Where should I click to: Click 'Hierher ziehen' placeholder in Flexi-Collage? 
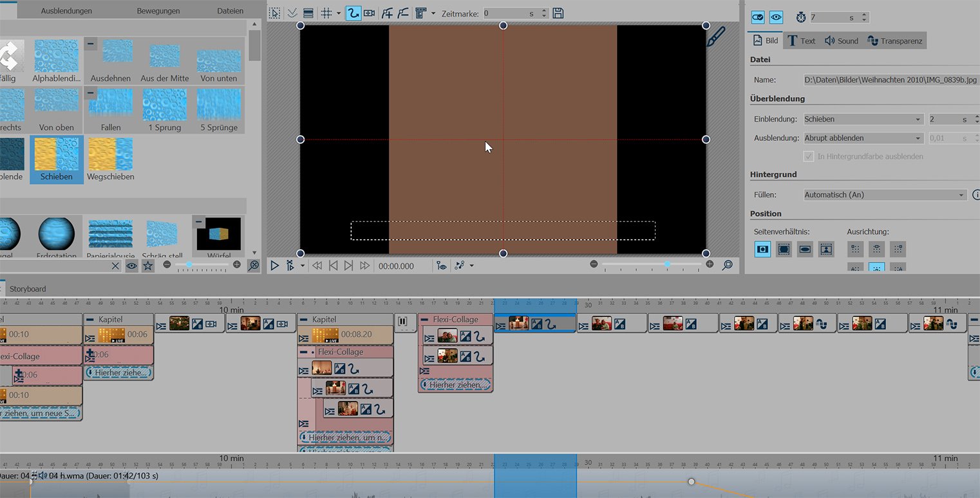tap(455, 385)
